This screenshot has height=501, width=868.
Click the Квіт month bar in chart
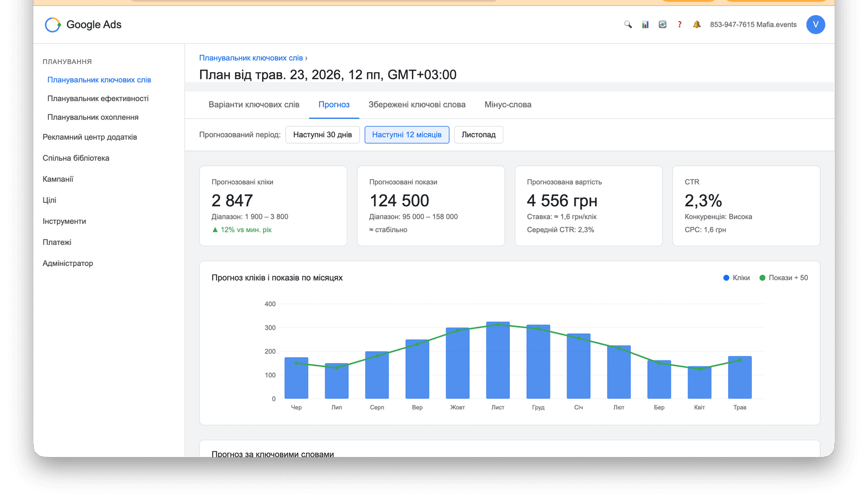click(699, 383)
